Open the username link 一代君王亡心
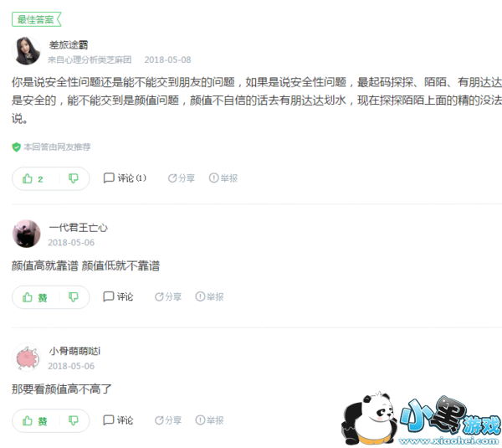Viewport: 502px width, 448px height. pos(78,228)
